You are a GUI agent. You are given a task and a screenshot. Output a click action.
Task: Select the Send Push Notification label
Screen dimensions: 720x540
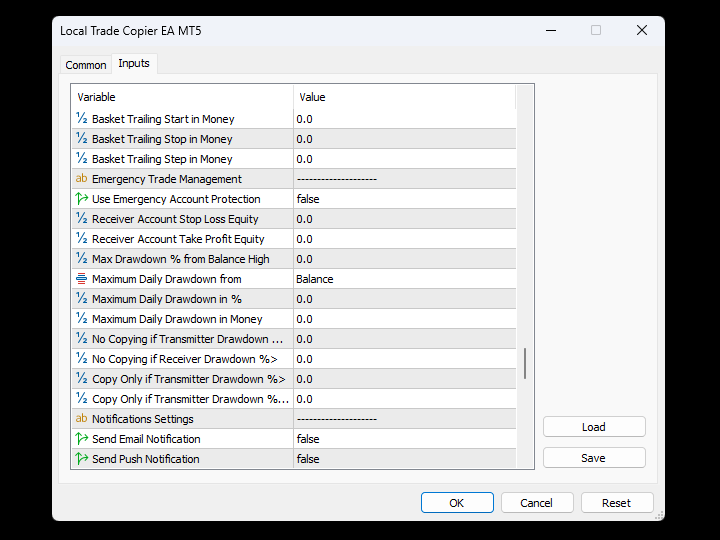[146, 459]
